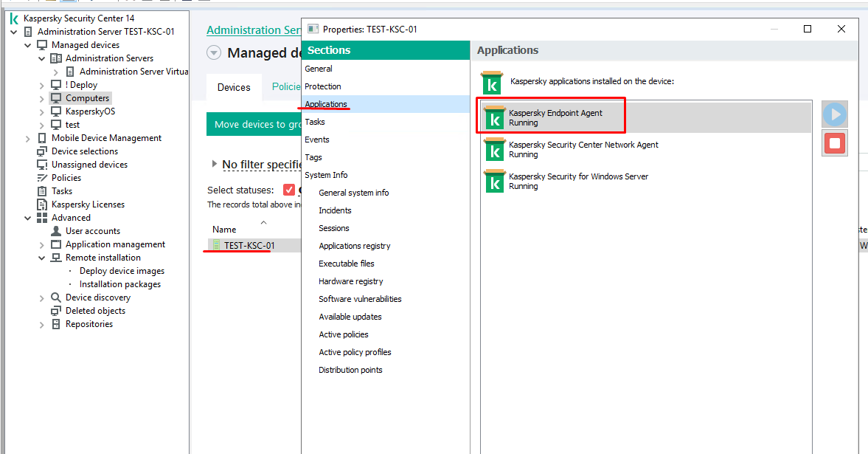Select Installation packages in tree
Screen dimensions: 868x454
pos(120,284)
